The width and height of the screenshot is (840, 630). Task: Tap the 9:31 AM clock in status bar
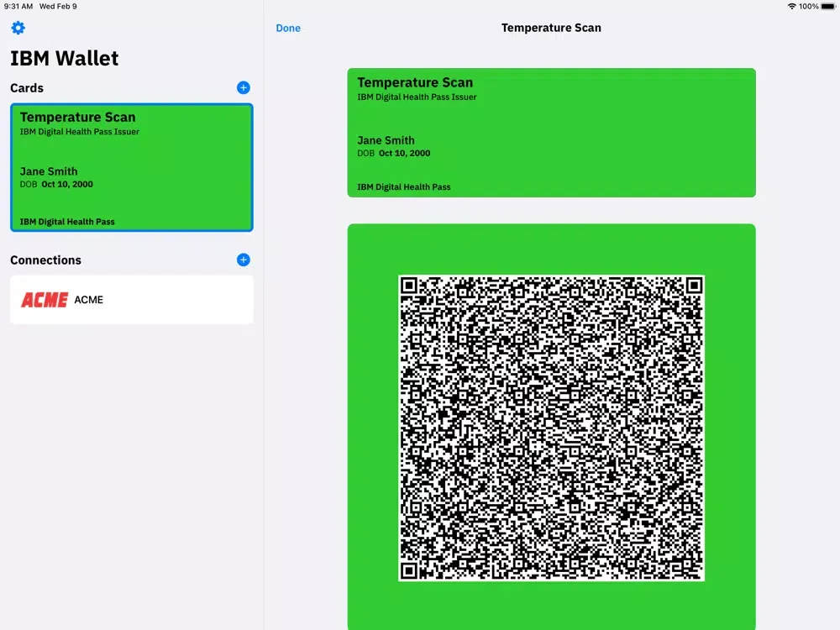[18, 7]
